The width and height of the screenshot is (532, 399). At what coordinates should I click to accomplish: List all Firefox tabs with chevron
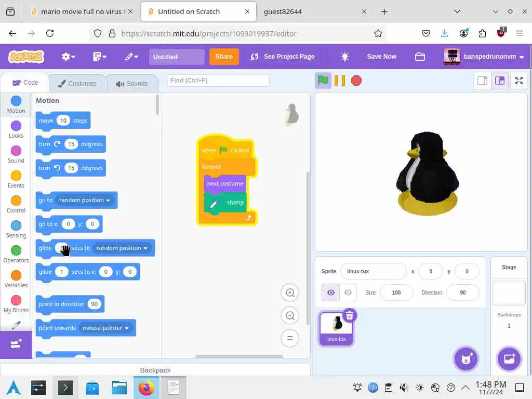[457, 11]
